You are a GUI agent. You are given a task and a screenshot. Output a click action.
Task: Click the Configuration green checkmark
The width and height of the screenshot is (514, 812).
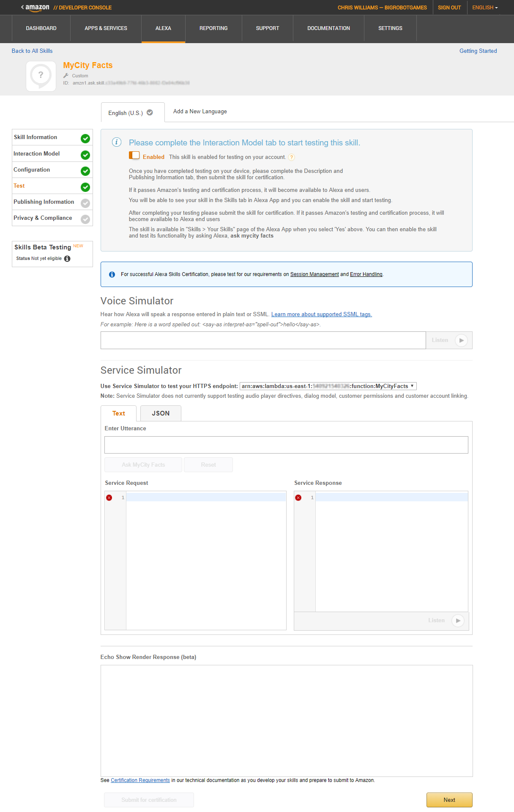click(85, 171)
